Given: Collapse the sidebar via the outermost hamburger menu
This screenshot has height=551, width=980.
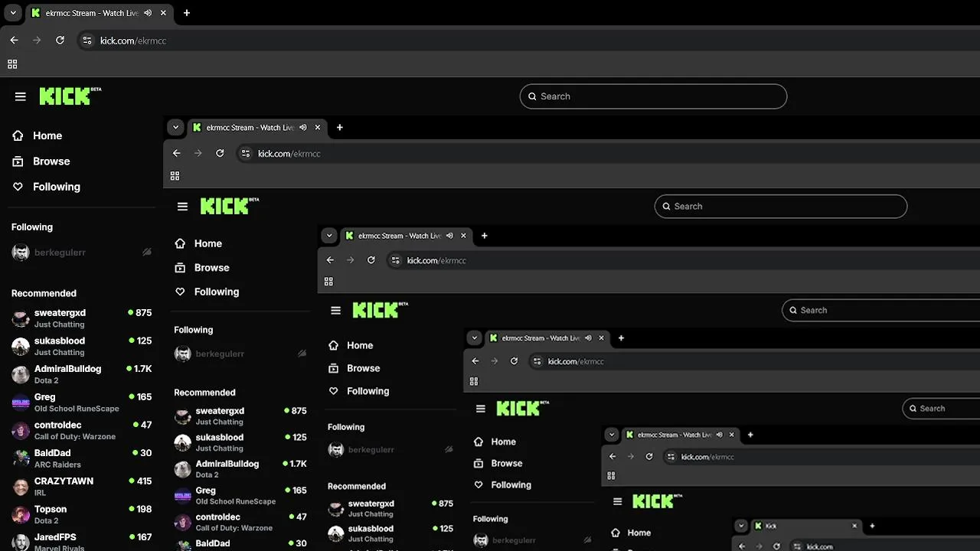Looking at the screenshot, I should click(21, 96).
